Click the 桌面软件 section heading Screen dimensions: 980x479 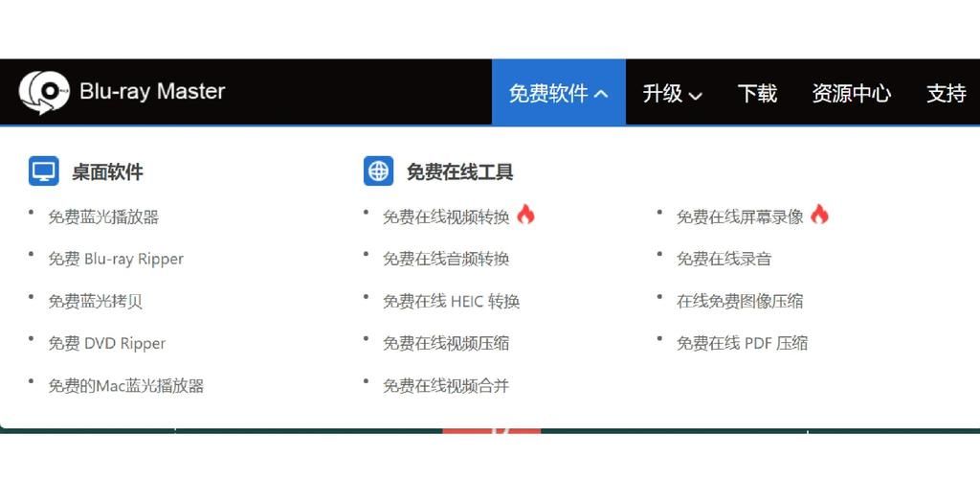[x=107, y=171]
